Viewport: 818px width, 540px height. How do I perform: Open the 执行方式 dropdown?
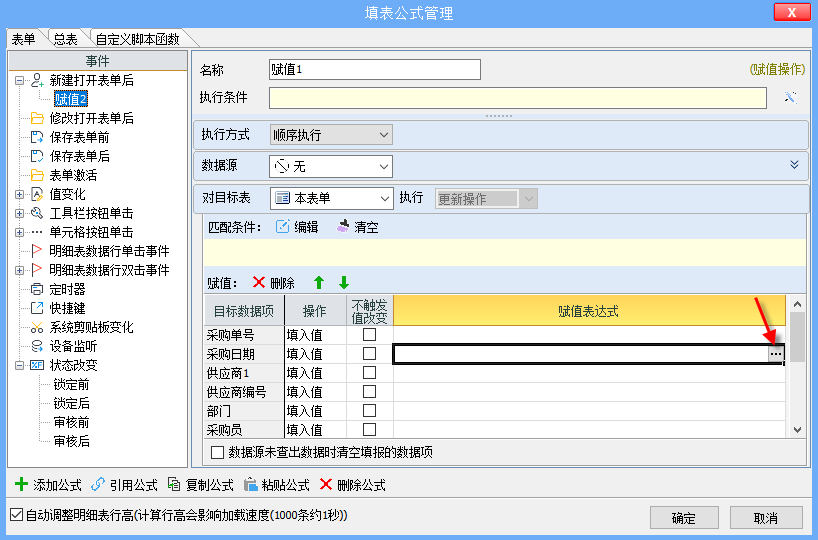383,135
